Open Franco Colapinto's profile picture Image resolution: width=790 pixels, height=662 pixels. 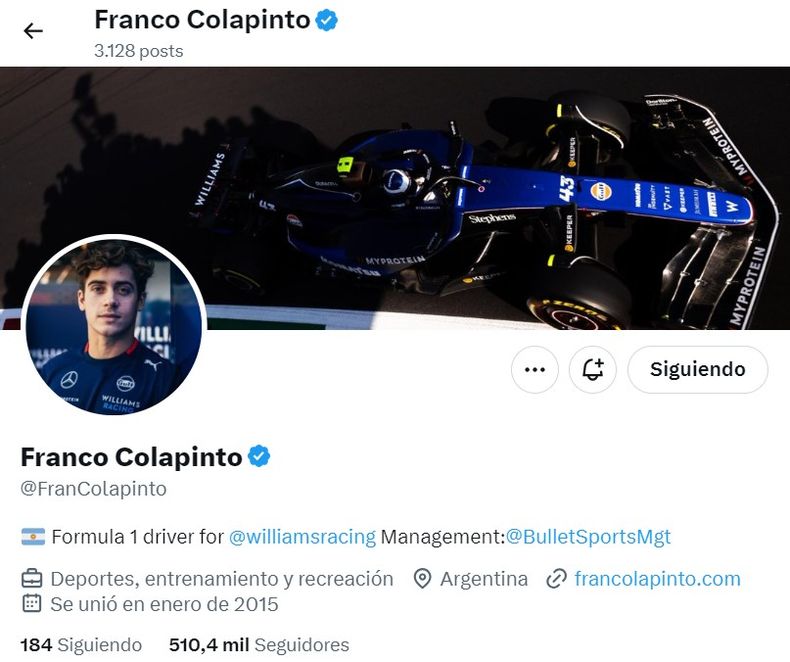tap(113, 327)
